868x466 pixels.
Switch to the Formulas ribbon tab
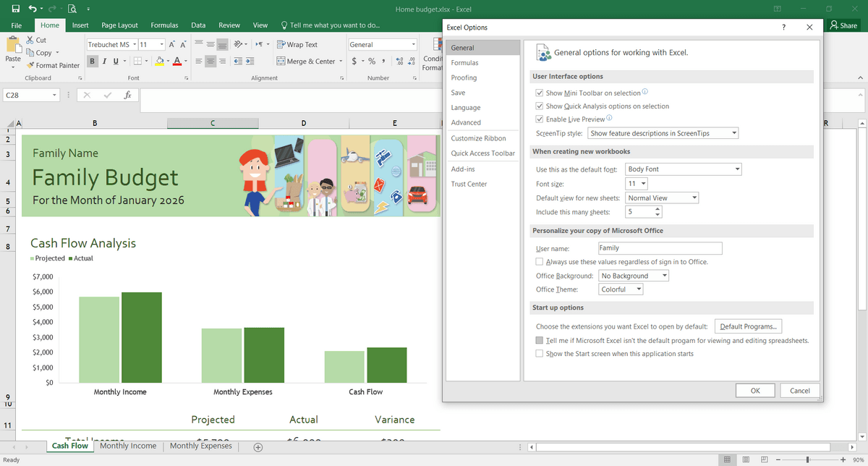pos(164,25)
